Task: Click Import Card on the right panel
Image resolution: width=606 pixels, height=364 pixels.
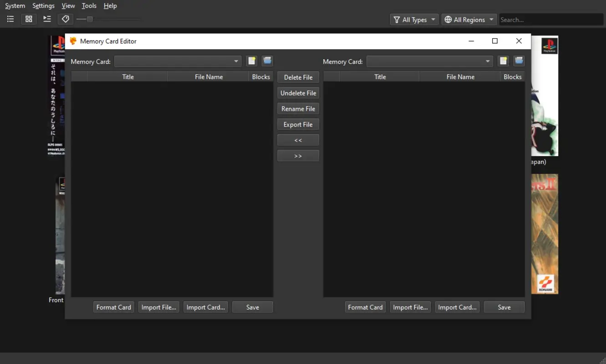Action: point(457,307)
